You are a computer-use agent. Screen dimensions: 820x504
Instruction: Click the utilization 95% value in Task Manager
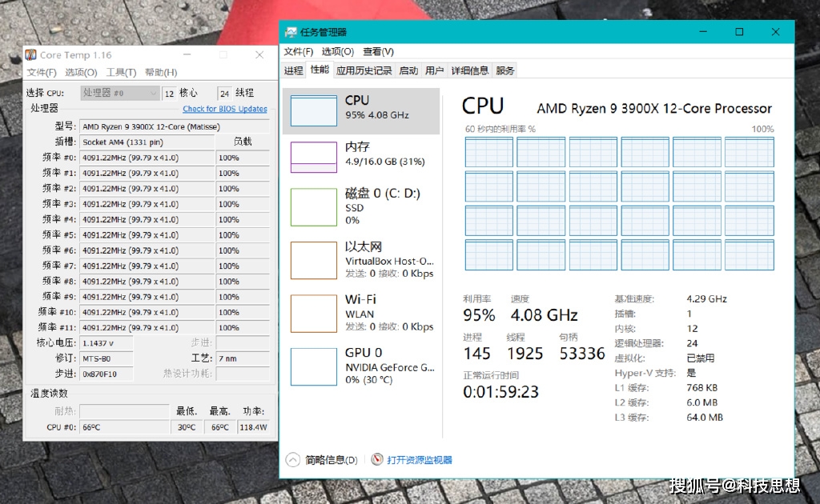(479, 315)
